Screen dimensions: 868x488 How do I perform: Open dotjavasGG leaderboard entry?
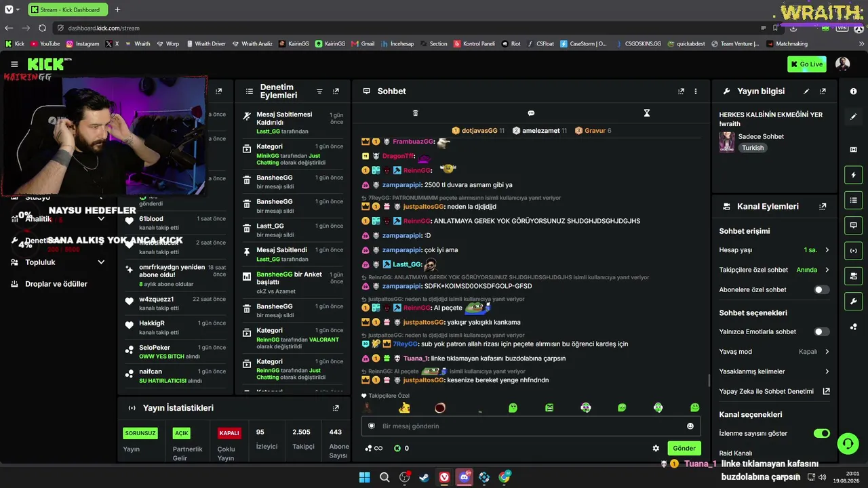pyautogui.click(x=479, y=131)
